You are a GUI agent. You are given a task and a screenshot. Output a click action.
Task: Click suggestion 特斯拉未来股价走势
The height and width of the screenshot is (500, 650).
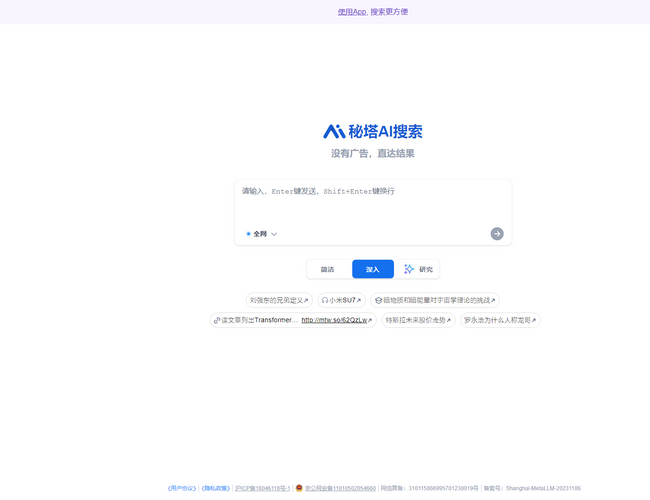point(418,320)
